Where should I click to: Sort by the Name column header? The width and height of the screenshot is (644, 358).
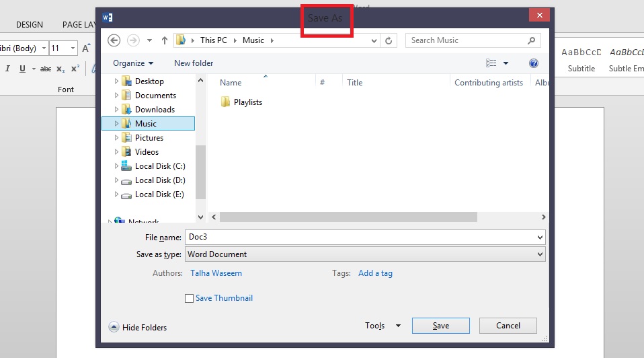pos(231,83)
